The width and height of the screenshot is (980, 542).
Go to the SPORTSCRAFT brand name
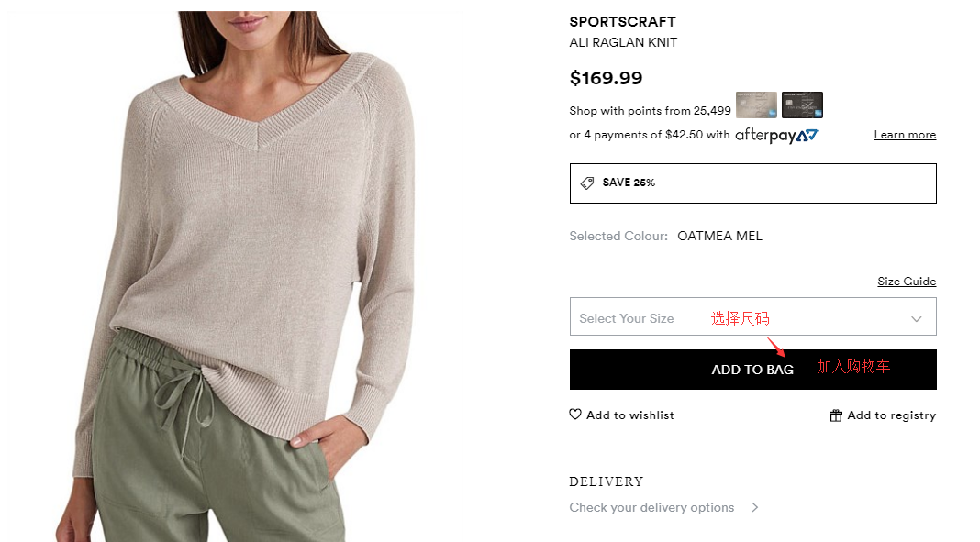622,22
